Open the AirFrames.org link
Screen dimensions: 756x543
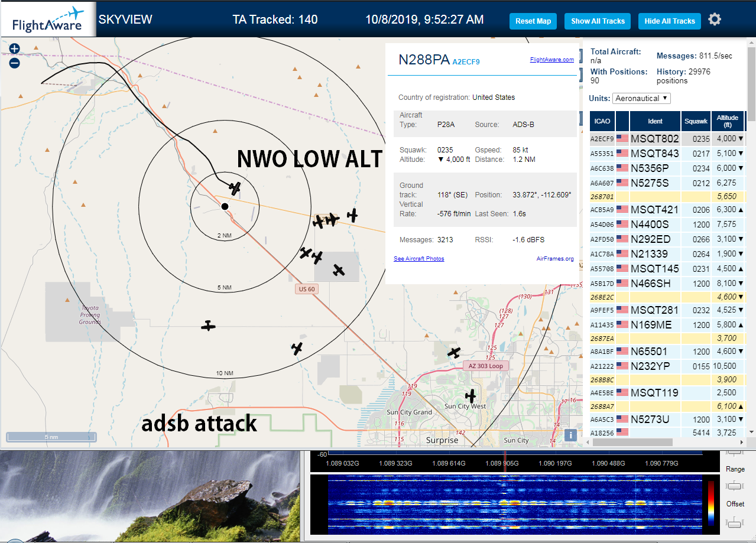pos(555,259)
